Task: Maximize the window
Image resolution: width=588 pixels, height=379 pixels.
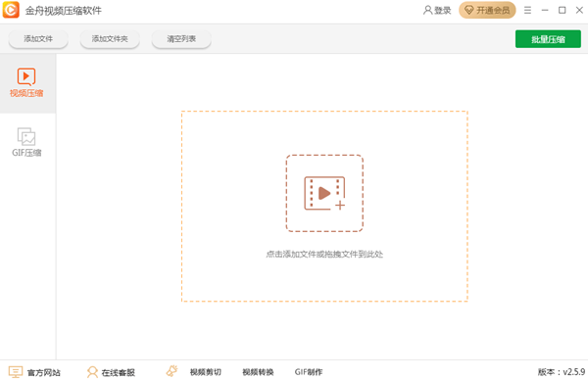Action: 563,10
